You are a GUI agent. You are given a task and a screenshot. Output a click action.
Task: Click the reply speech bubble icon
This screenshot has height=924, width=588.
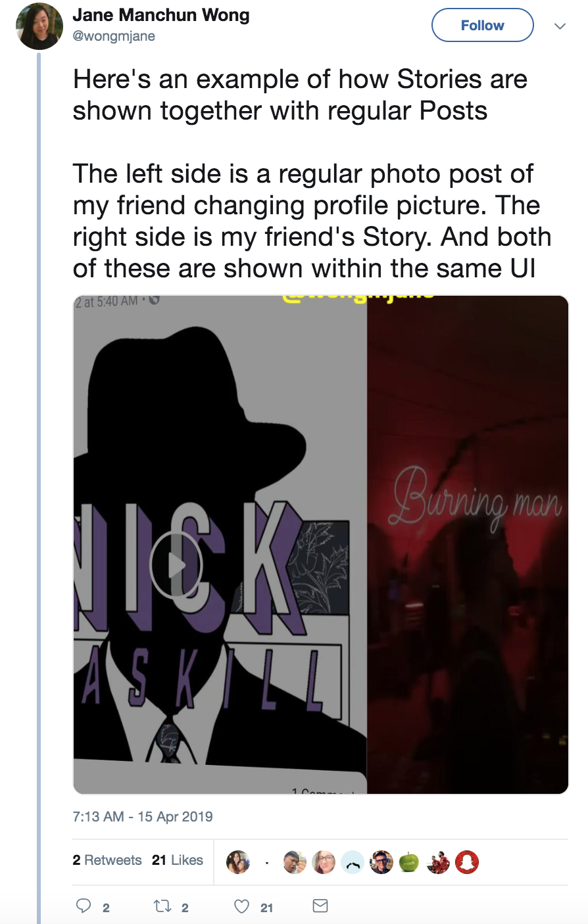click(84, 906)
